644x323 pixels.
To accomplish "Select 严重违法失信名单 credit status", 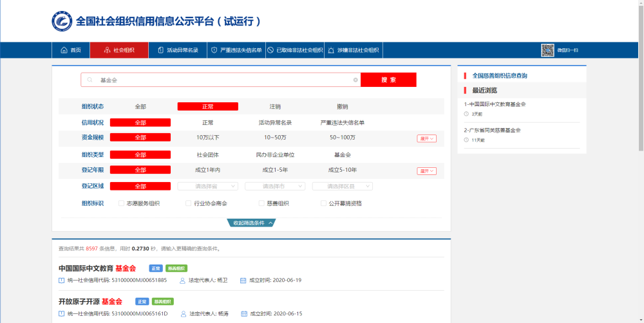I will pos(343,122).
